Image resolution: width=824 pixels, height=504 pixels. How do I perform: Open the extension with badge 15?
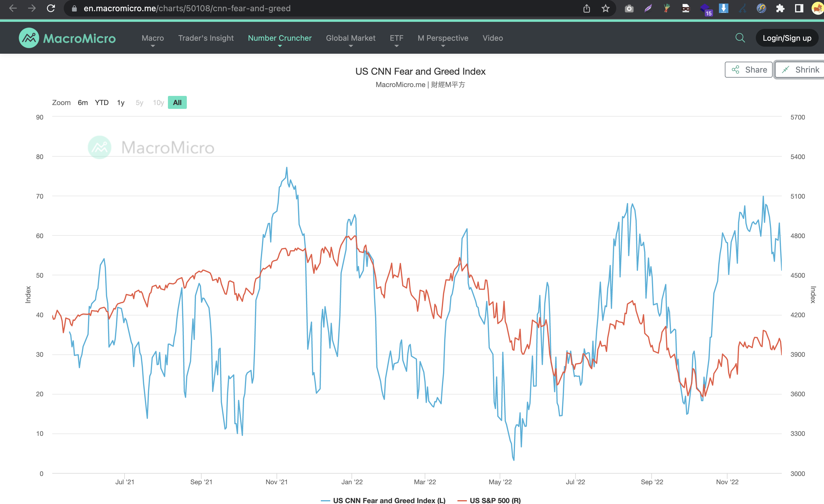pos(705,9)
